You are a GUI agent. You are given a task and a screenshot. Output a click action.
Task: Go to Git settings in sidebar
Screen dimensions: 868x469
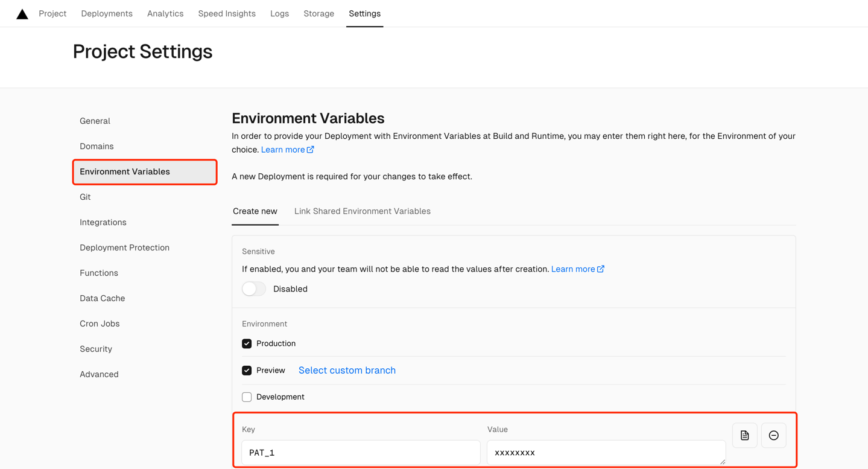coord(85,197)
